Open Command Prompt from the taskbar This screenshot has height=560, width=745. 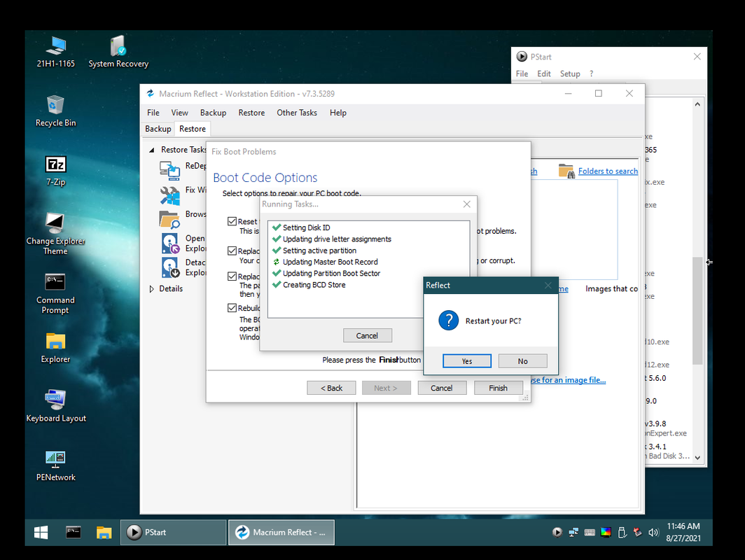tap(73, 532)
